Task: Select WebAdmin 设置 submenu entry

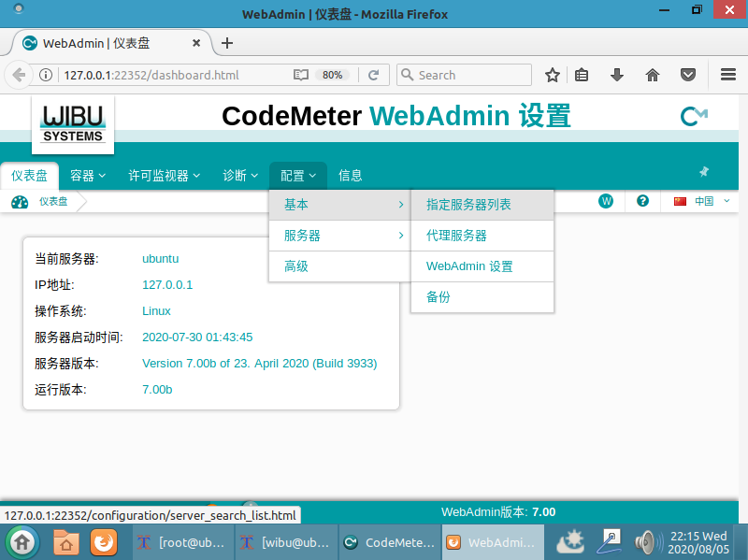Action: pos(482,266)
